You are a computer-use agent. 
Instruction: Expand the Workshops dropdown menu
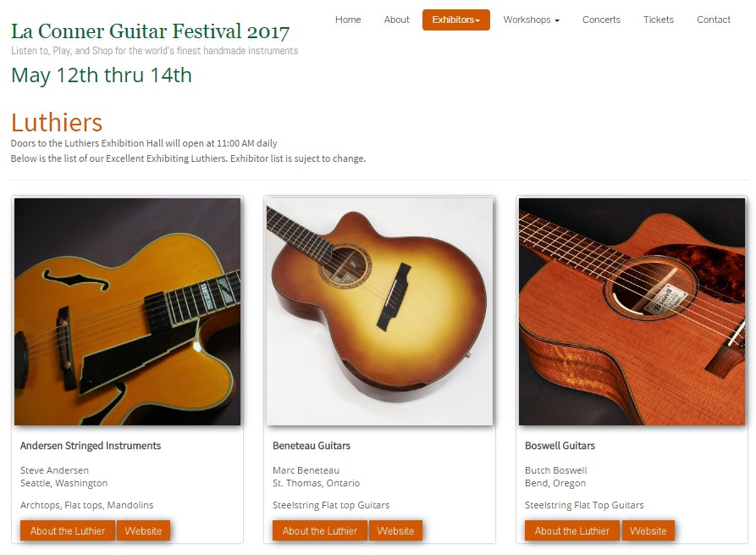point(532,19)
